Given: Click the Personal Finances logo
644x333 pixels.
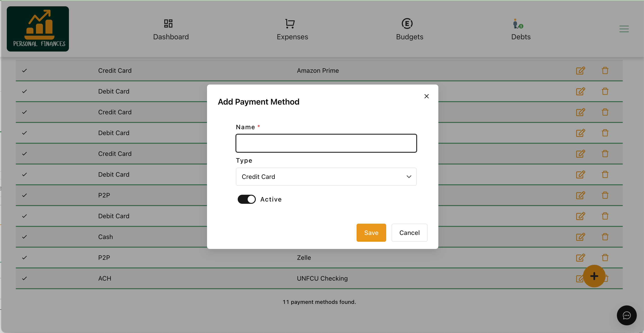Looking at the screenshot, I should pos(38,29).
